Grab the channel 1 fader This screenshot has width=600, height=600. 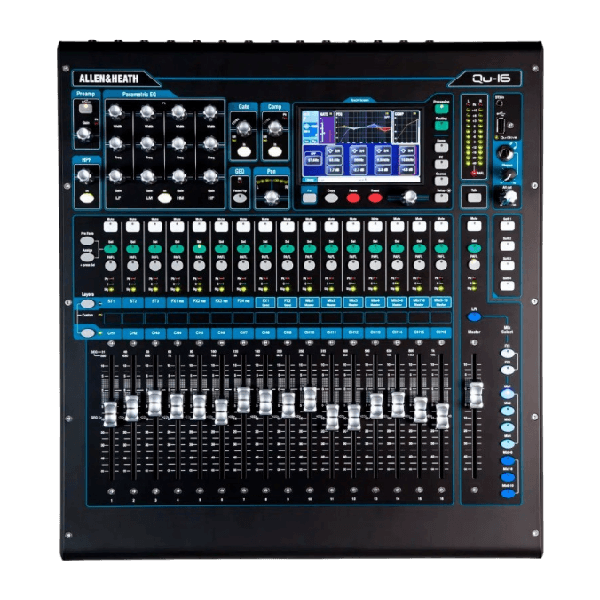[x=111, y=414]
